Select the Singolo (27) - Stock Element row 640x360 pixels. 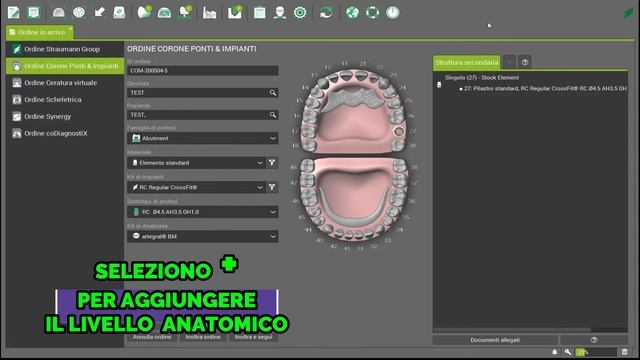(482, 78)
